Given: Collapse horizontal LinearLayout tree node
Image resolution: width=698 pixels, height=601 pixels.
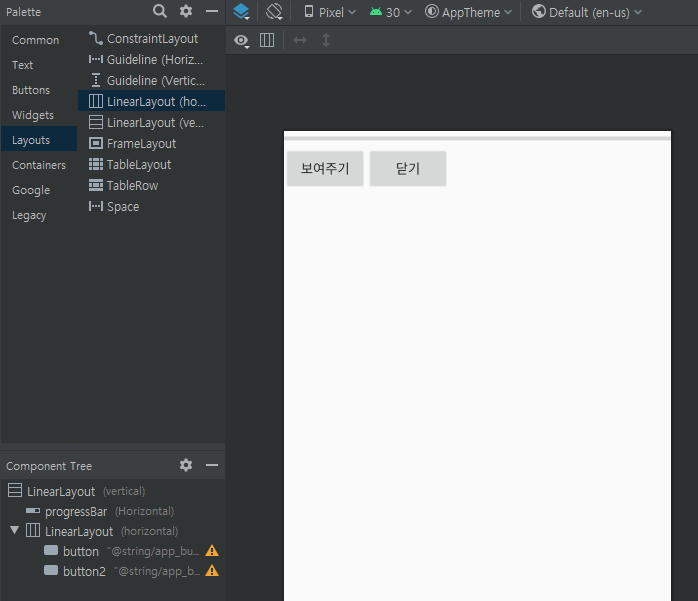Looking at the screenshot, I should [15, 530].
